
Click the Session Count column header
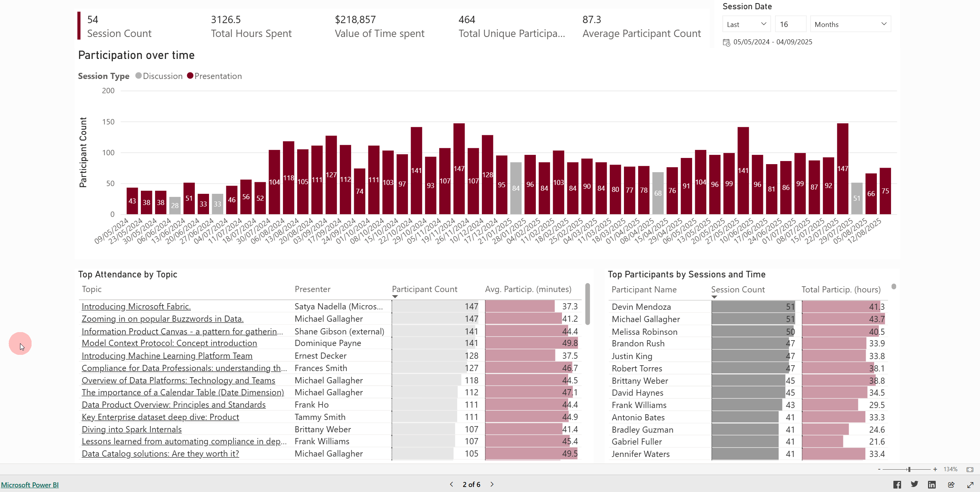738,289
